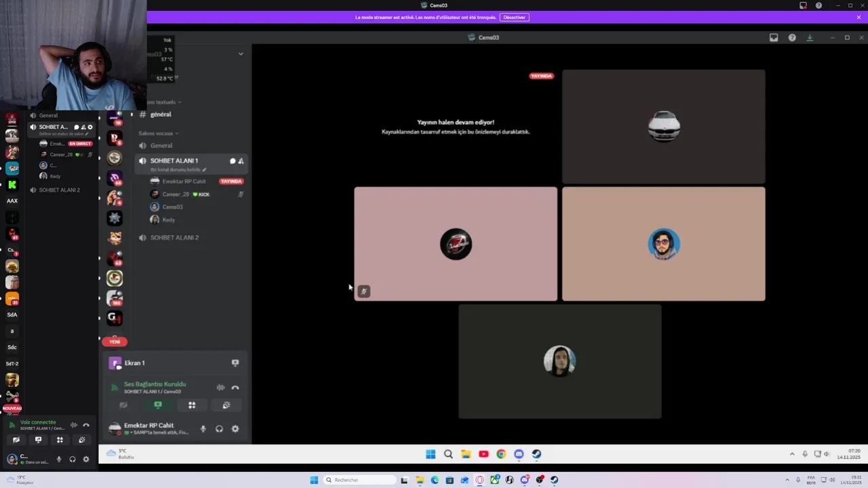Image resolution: width=868 pixels, height=488 pixels.
Task: Expand server header dropdown chevron
Action: [241, 54]
